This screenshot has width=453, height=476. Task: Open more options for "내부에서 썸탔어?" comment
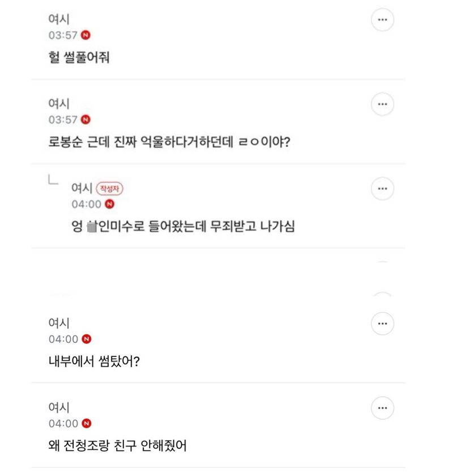382,324
